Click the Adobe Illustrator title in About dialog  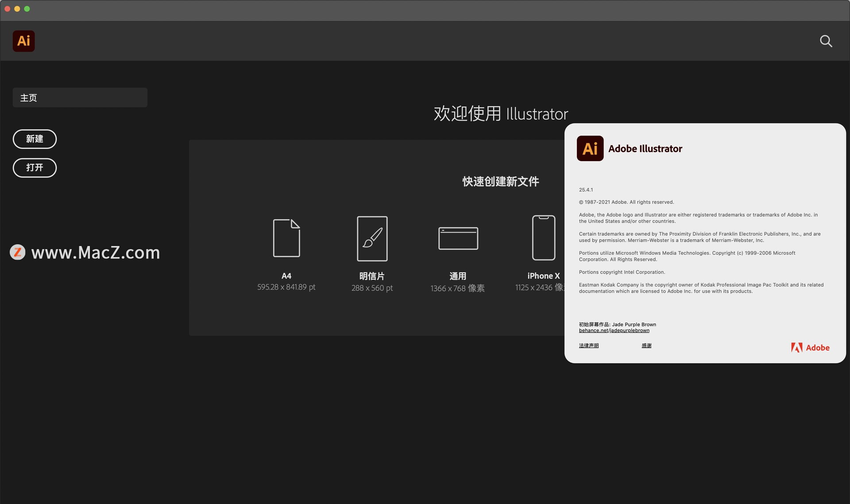645,149
